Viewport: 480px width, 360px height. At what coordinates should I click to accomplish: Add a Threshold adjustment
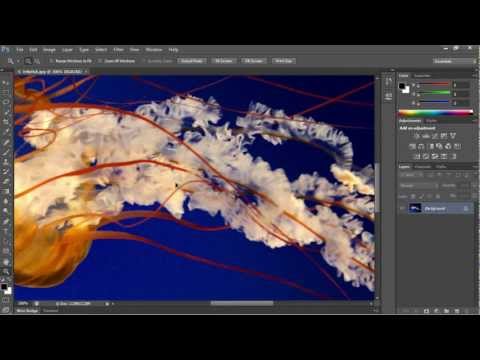[x=435, y=156]
